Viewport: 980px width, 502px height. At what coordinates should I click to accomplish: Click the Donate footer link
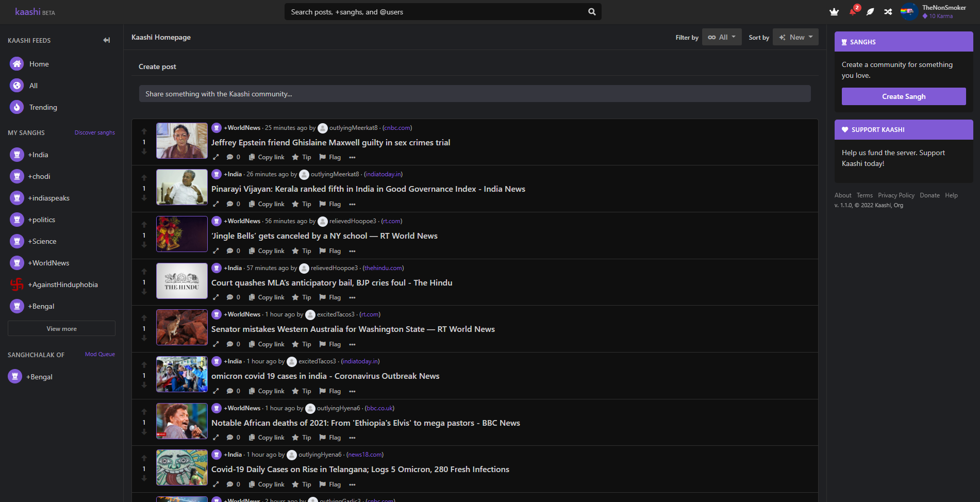929,195
